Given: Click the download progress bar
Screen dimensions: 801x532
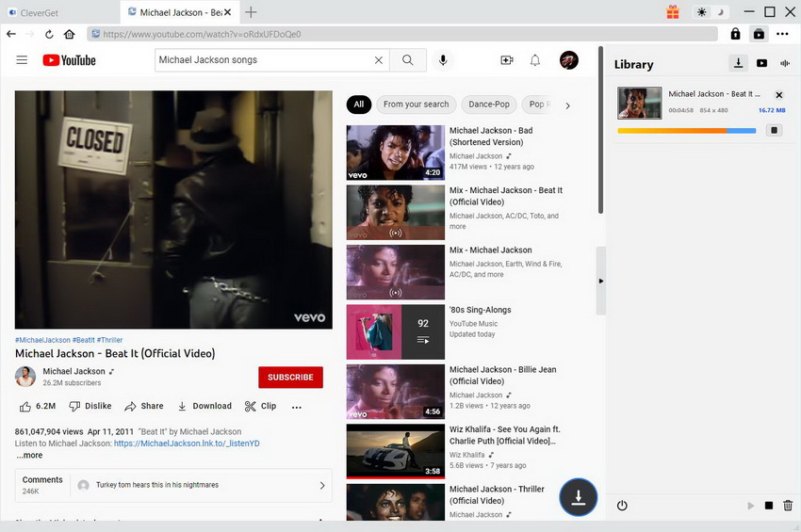Looking at the screenshot, I should pos(686,131).
